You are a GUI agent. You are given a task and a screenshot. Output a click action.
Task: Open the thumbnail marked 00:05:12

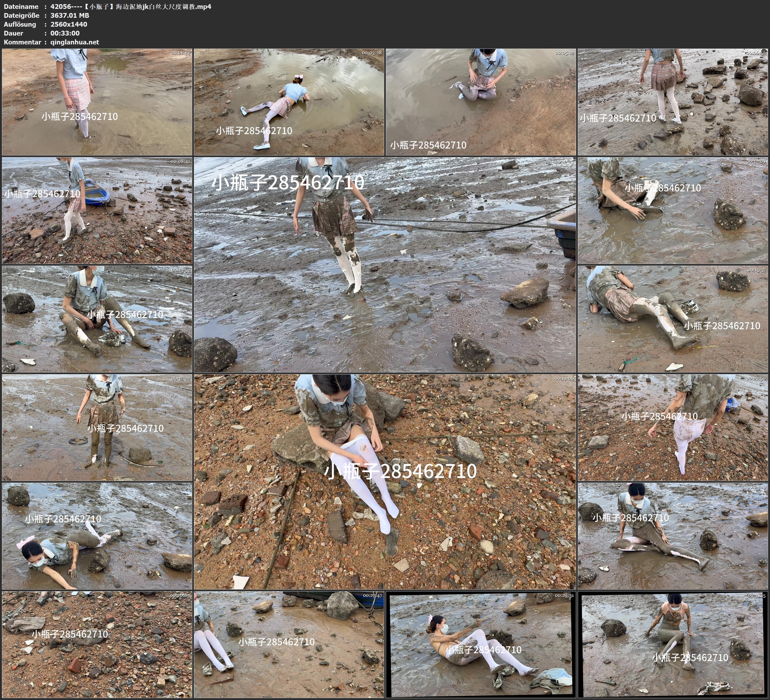point(480,102)
